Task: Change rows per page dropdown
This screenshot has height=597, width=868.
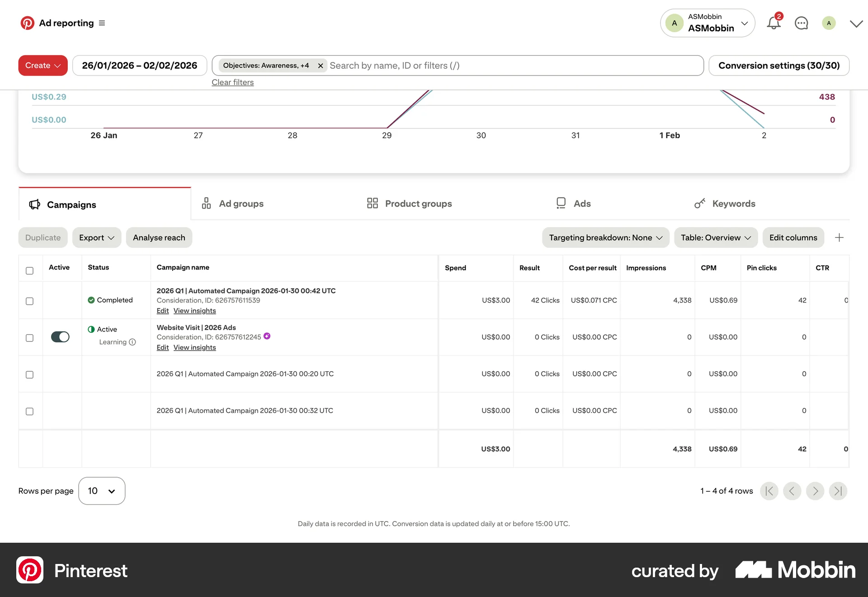Action: 101,491
